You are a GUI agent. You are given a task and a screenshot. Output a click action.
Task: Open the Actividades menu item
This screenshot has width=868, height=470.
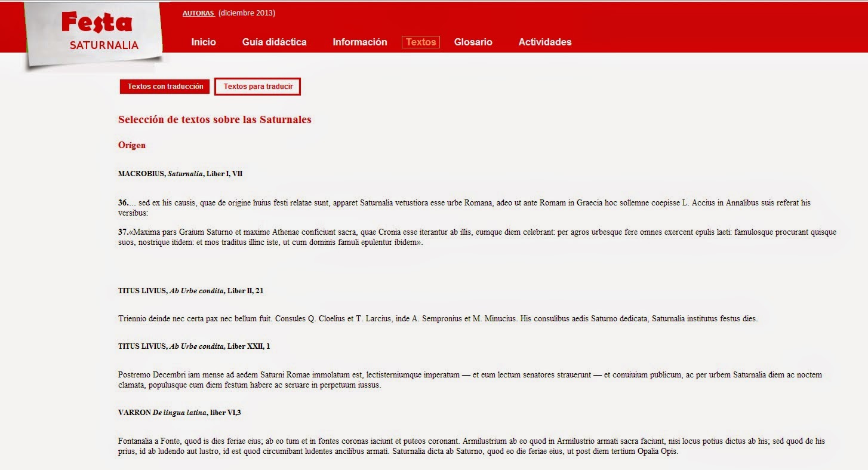544,42
